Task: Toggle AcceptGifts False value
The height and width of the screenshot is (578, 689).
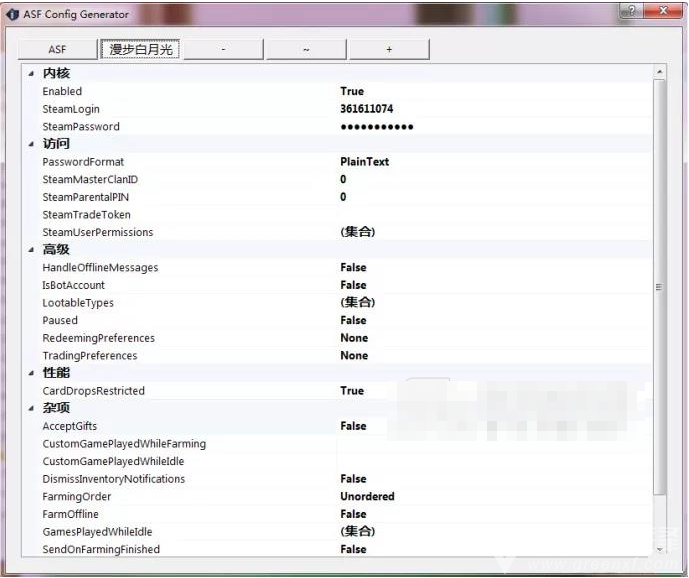Action: pyautogui.click(x=353, y=426)
